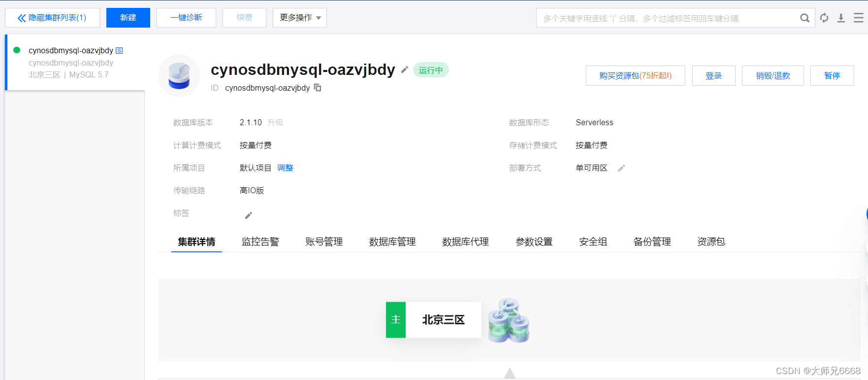Viewport: 868px width, 380px height.
Task: Click the 新建 button
Action: coord(128,18)
